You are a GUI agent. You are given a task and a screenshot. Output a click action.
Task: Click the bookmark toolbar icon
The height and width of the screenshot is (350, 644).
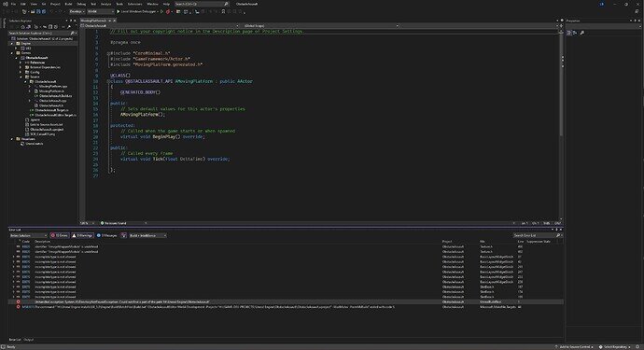click(223, 11)
